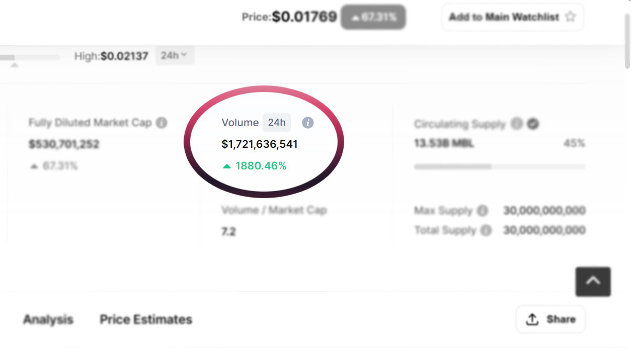Click the Max Supply info icon
The image size is (644, 362).
point(482,211)
